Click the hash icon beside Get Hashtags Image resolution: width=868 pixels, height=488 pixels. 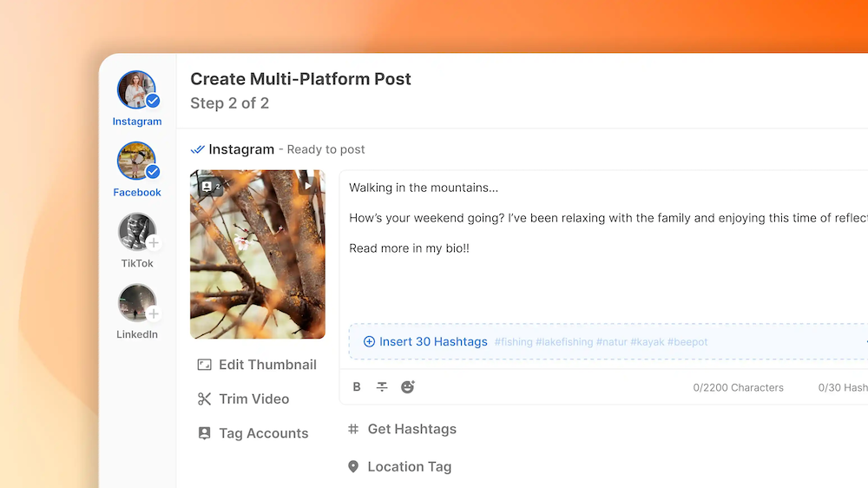[353, 429]
